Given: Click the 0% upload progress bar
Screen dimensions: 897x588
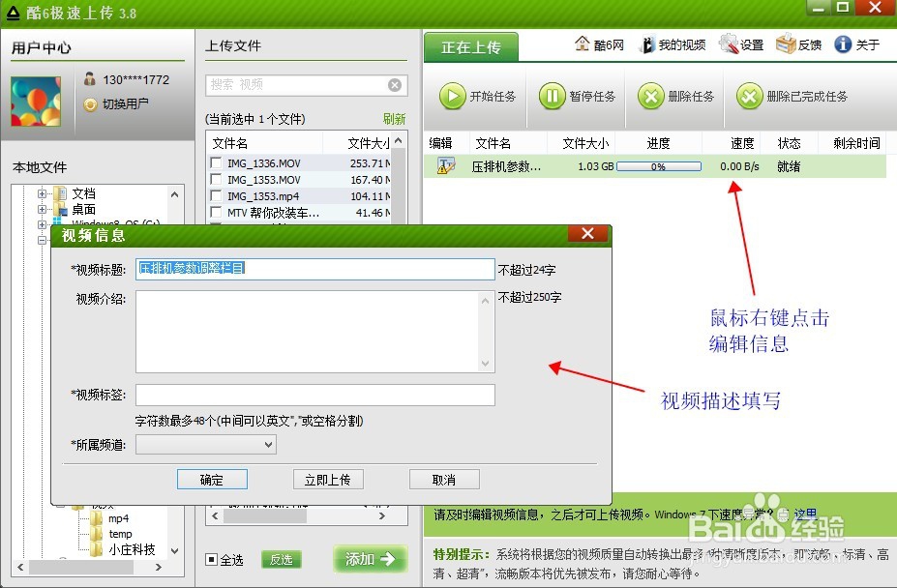Looking at the screenshot, I should pos(658,166).
